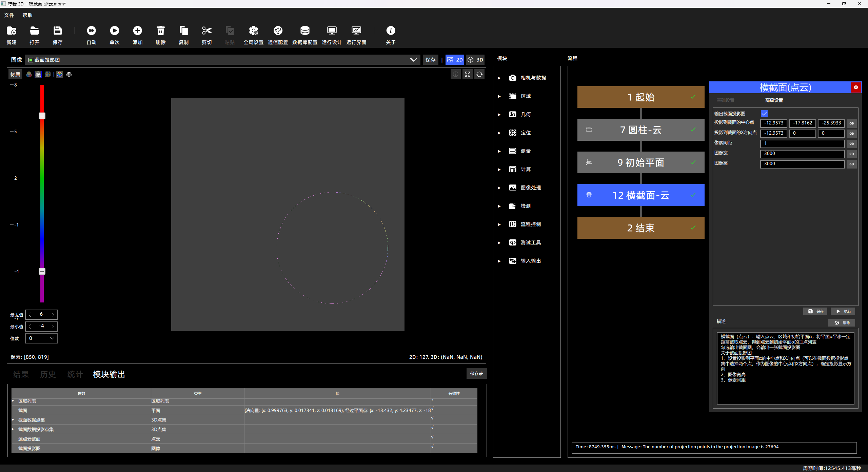Click lower handle of color scale slider
Screen dimensions: 868x472
[x=42, y=271]
